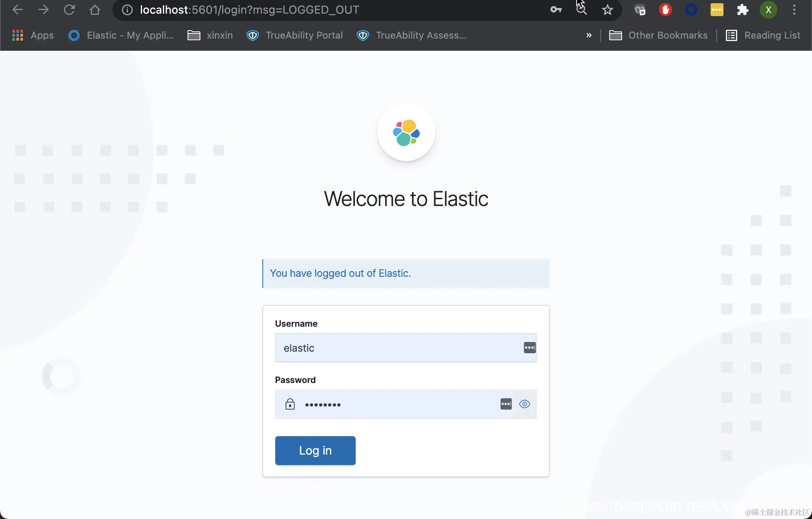Image resolution: width=812 pixels, height=519 pixels.
Task: Open the site information icon
Action: 127,10
